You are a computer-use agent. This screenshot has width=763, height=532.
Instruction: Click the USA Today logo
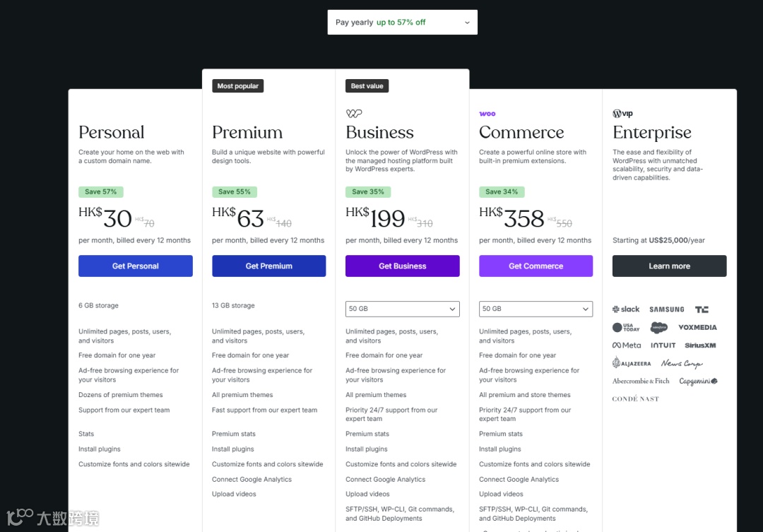pyautogui.click(x=626, y=328)
